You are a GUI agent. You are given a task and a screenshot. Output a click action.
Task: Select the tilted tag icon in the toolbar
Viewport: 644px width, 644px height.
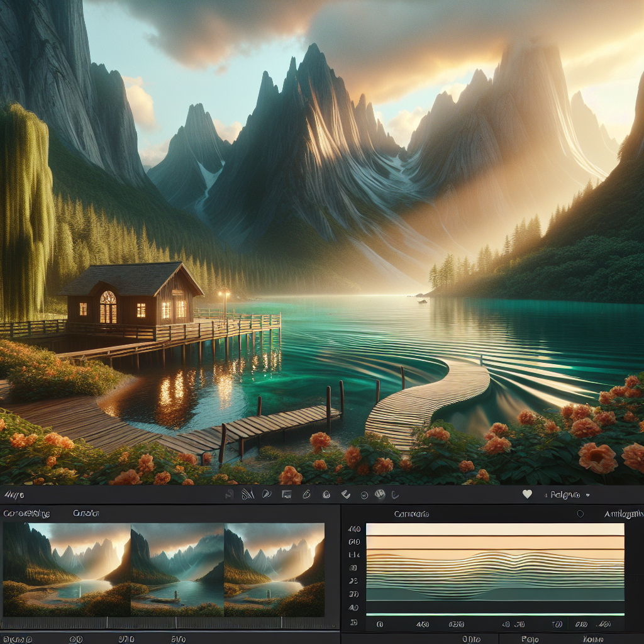pos(306,494)
